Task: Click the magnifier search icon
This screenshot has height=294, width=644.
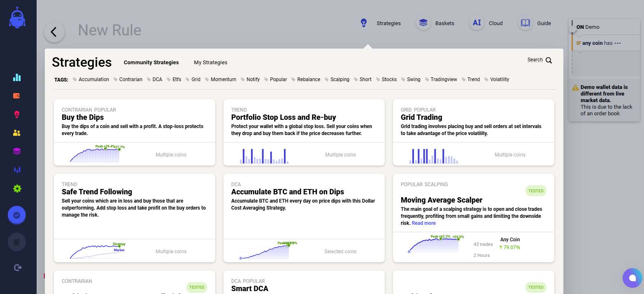Action: (x=549, y=61)
